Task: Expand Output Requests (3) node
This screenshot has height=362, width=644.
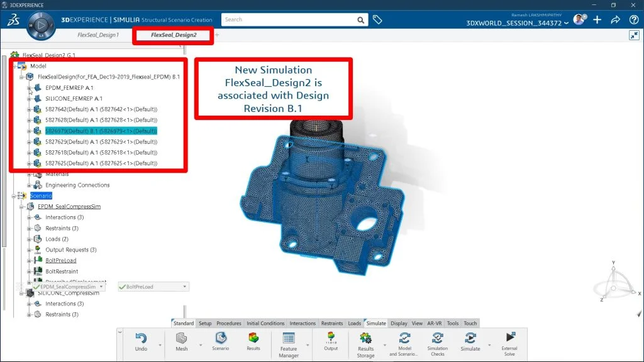Action: (x=29, y=250)
